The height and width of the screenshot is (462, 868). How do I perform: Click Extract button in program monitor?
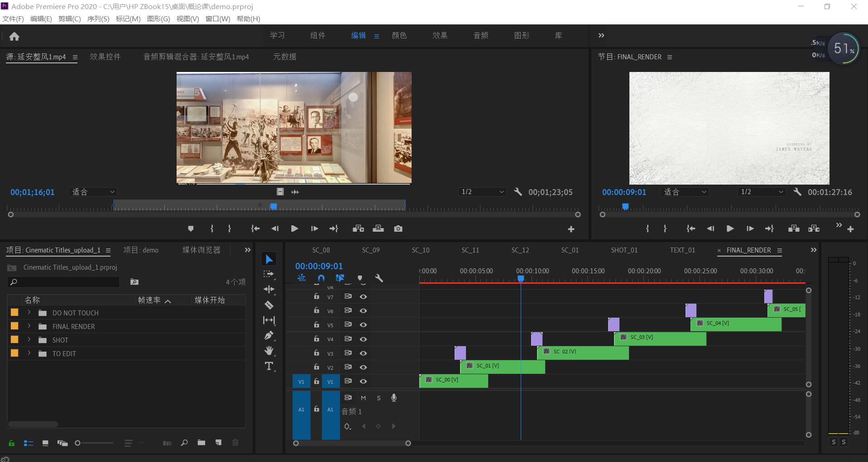pyautogui.click(x=814, y=229)
